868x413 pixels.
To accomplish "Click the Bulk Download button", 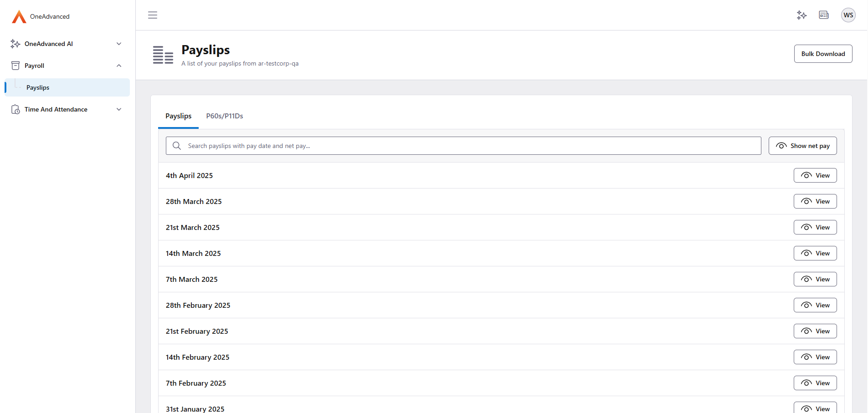I will pos(822,54).
